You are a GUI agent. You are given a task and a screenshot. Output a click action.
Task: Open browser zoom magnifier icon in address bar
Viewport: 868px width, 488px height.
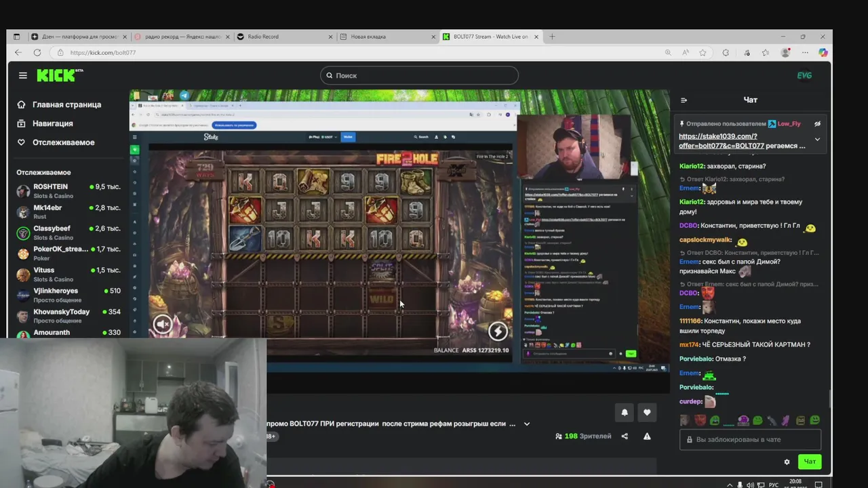pyautogui.click(x=668, y=52)
